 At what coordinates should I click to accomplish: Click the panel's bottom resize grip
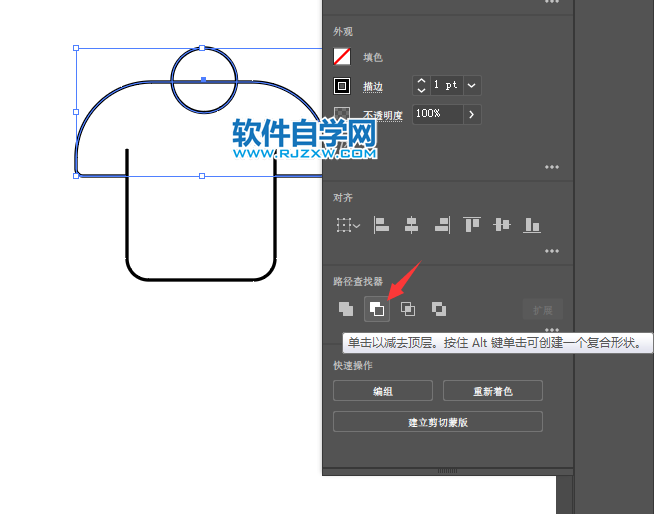tap(448, 471)
